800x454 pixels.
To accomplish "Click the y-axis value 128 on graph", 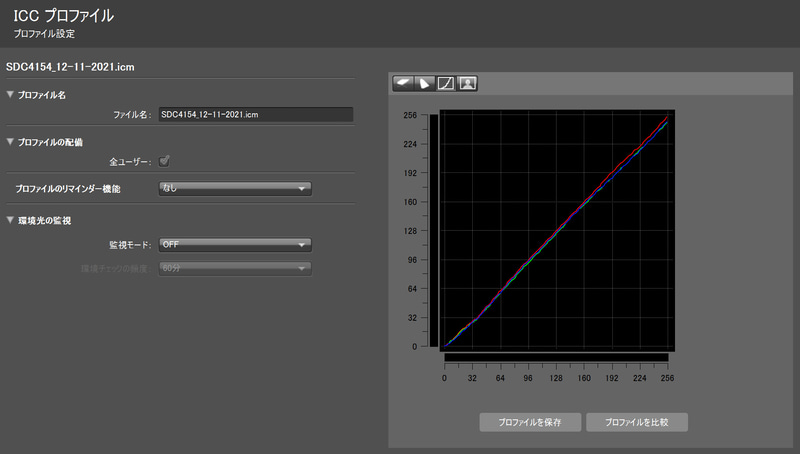I will 410,231.
